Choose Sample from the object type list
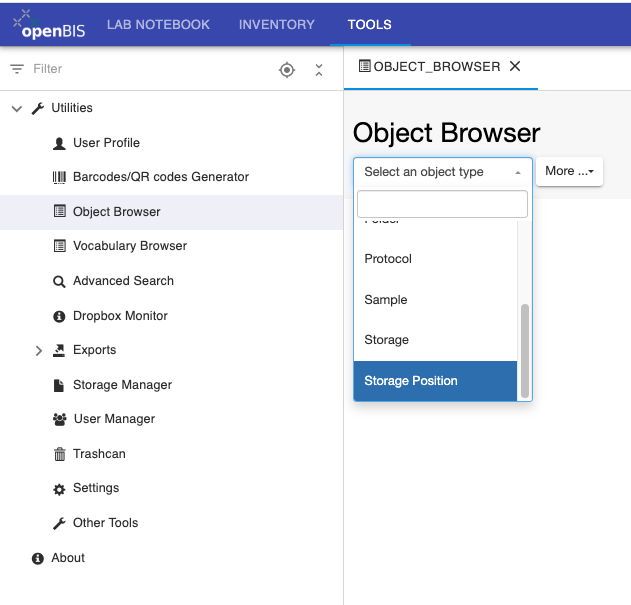The height and width of the screenshot is (605, 631). click(435, 300)
